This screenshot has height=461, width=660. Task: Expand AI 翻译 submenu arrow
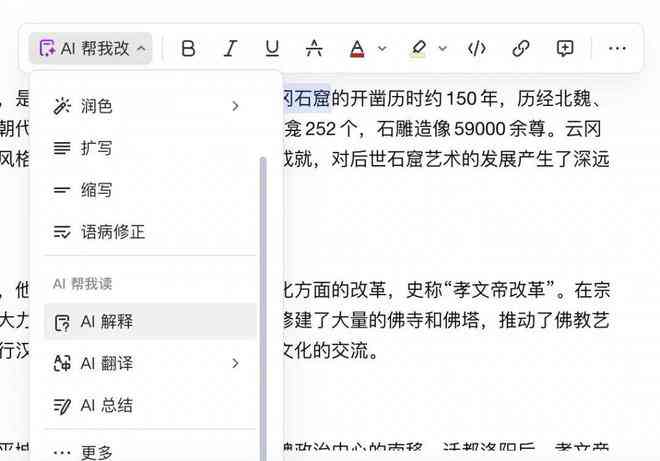click(x=235, y=363)
